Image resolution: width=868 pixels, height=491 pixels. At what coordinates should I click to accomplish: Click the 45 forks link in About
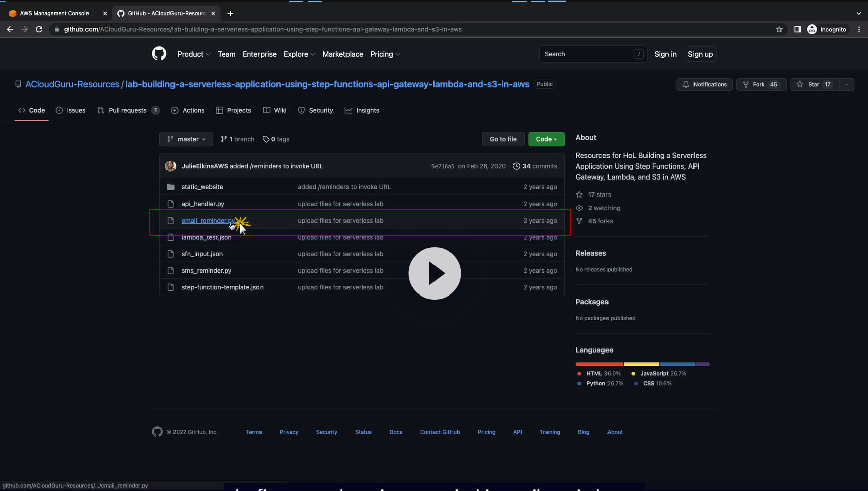tap(594, 221)
